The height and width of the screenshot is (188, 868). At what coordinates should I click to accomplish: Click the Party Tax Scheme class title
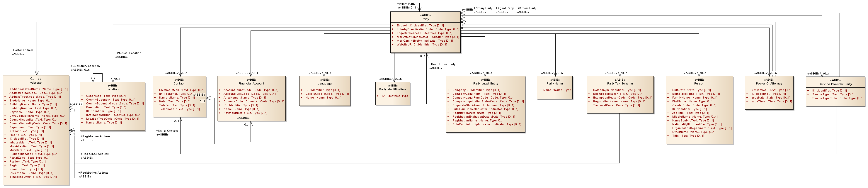(620, 84)
